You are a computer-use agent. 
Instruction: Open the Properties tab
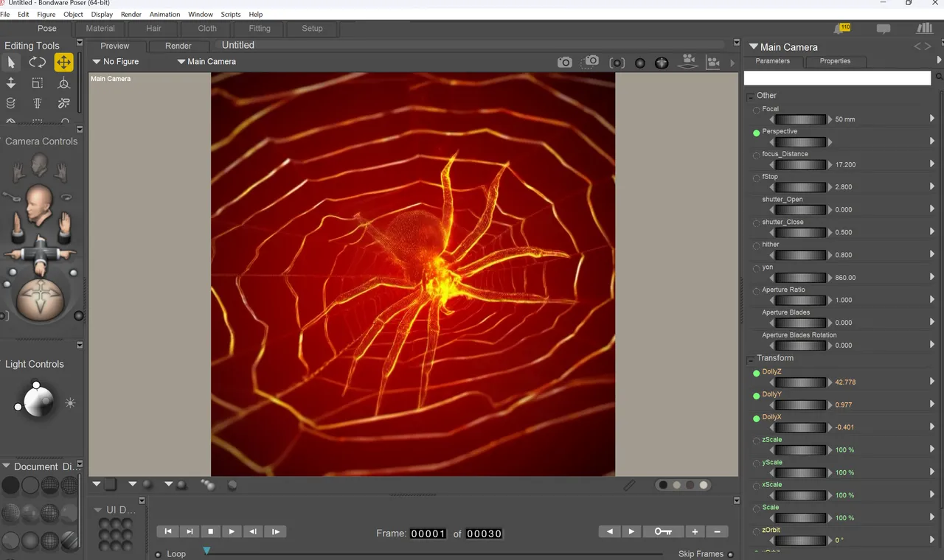(x=835, y=61)
